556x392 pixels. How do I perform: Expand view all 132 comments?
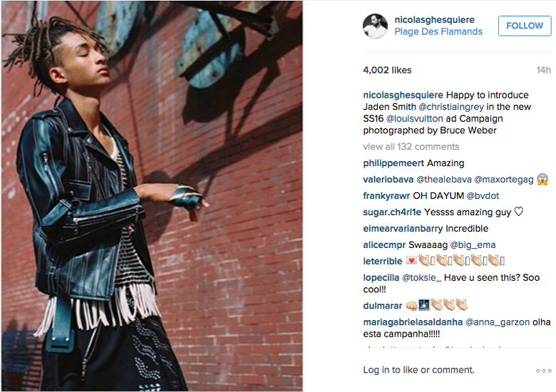pyautogui.click(x=411, y=147)
